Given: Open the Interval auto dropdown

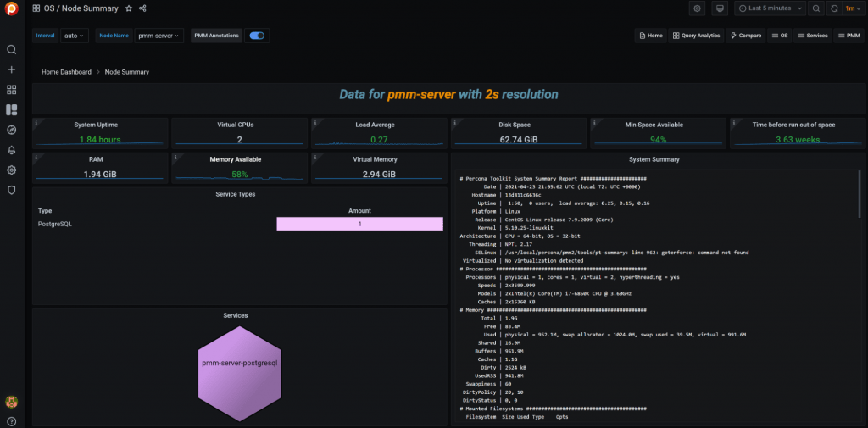Looking at the screenshot, I should [75, 36].
